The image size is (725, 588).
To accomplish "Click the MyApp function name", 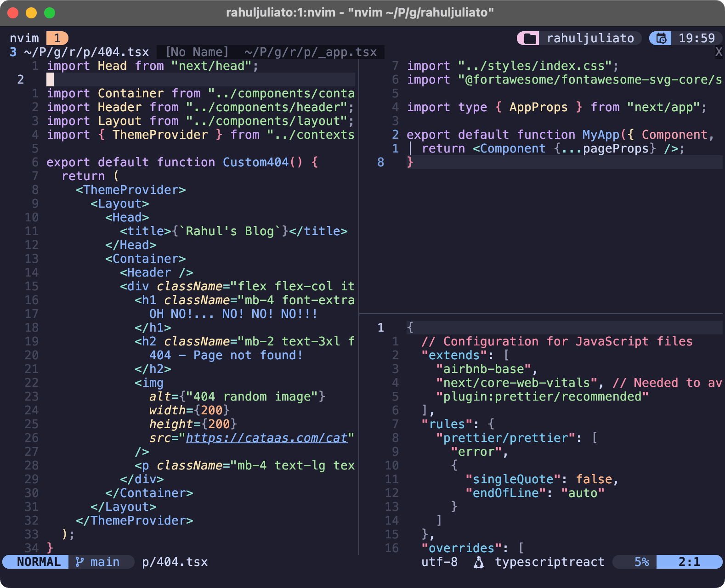I will [x=601, y=135].
